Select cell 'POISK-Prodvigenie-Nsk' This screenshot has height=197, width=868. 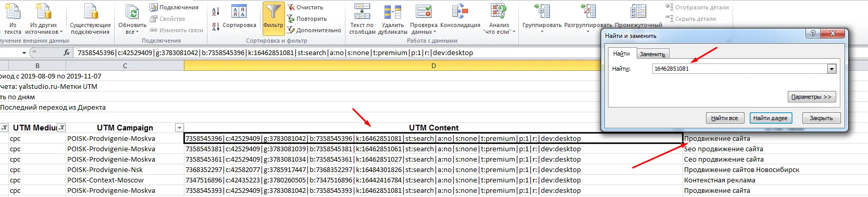(x=125, y=169)
